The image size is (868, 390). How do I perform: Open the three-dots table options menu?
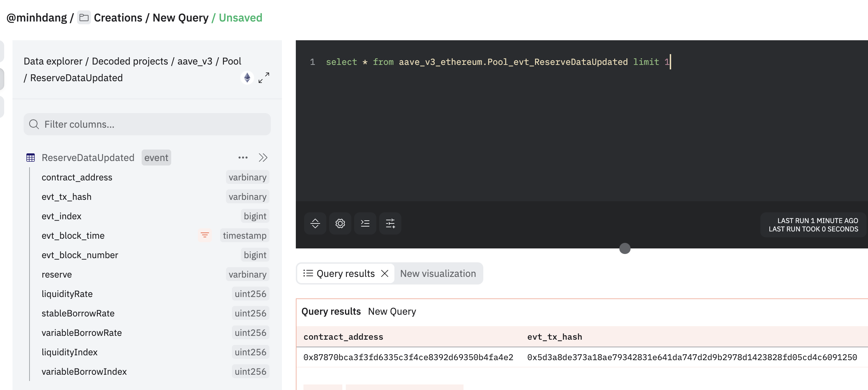tap(243, 158)
